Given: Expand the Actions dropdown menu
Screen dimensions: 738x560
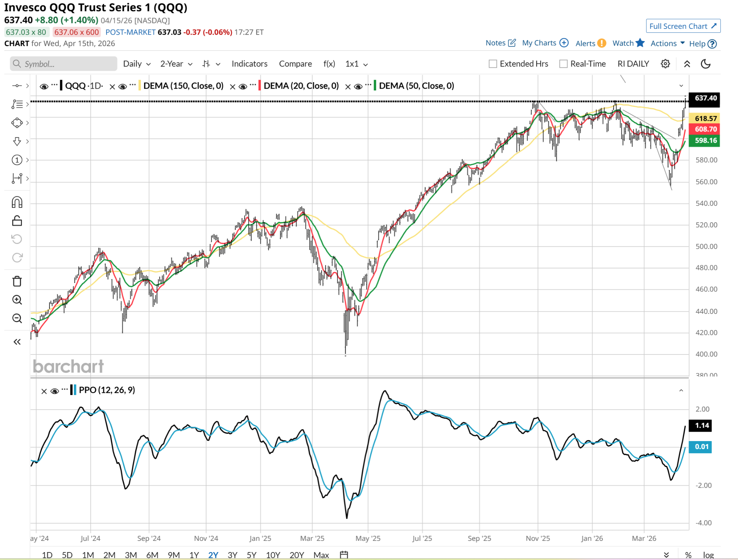Looking at the screenshot, I should (667, 43).
